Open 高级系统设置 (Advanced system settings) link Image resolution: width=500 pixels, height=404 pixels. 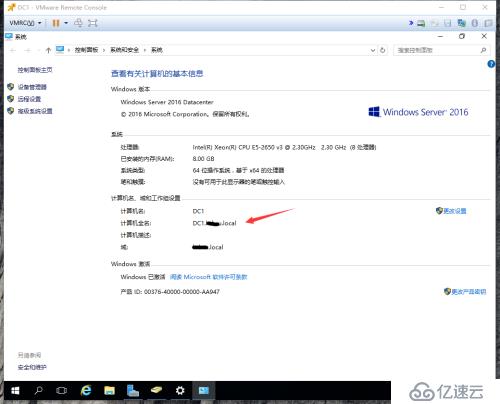point(35,111)
